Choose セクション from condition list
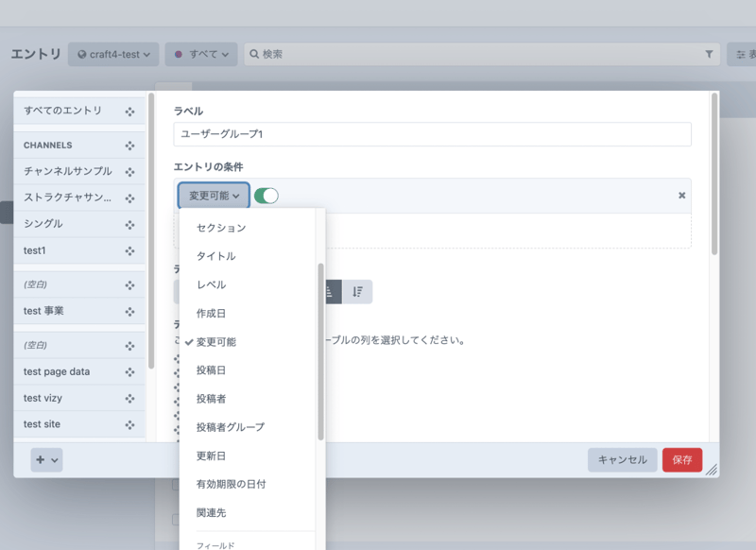This screenshot has width=756, height=550. click(x=221, y=228)
